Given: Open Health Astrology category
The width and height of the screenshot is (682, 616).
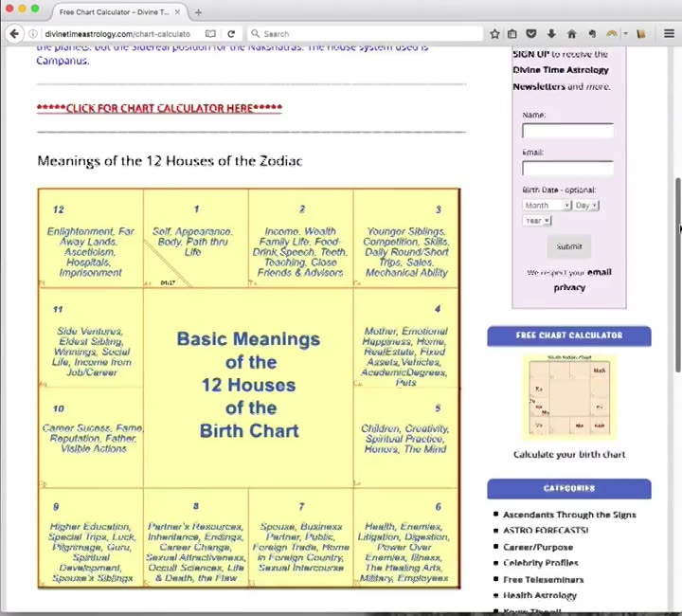Looking at the screenshot, I should tap(540, 595).
